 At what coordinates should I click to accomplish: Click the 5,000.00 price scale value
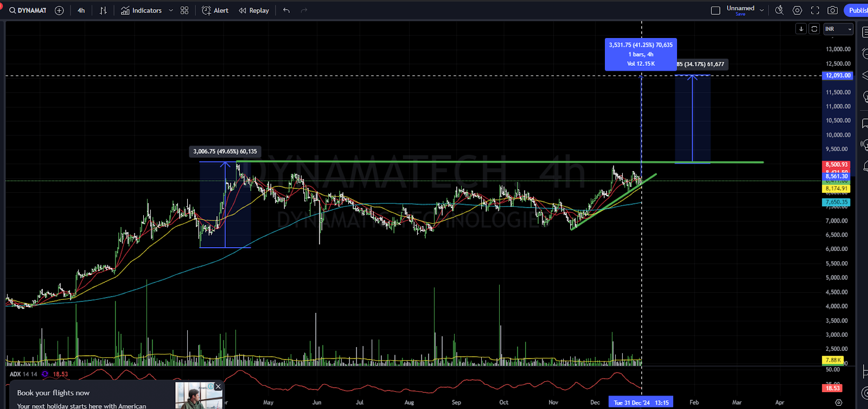coord(837,278)
